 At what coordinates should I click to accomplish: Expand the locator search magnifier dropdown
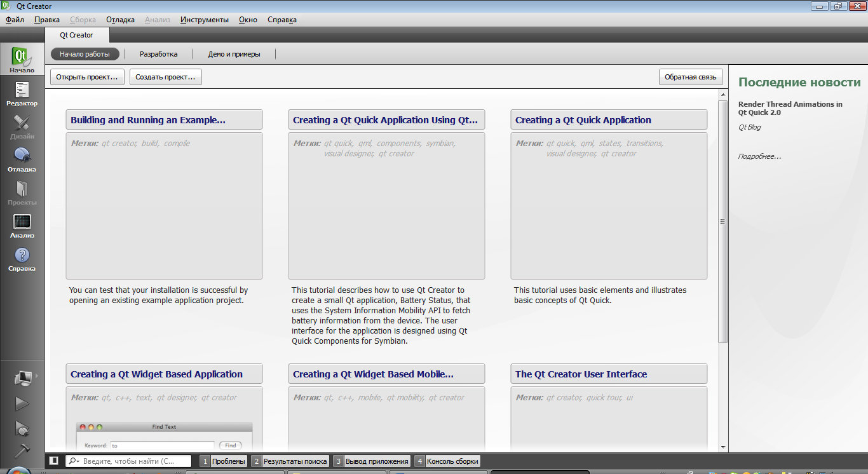(x=74, y=461)
